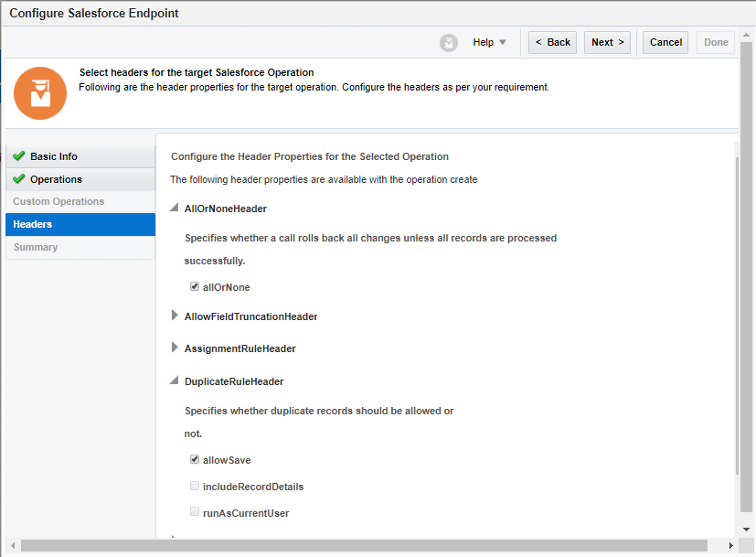Click the vertical scrollbar down arrow
The height and width of the screenshot is (557, 756).
pos(746,529)
